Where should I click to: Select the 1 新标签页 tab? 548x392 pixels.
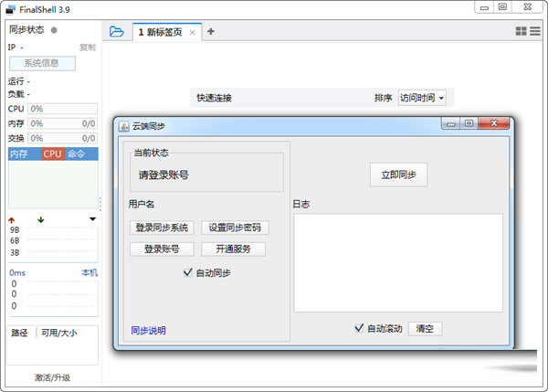coord(160,32)
